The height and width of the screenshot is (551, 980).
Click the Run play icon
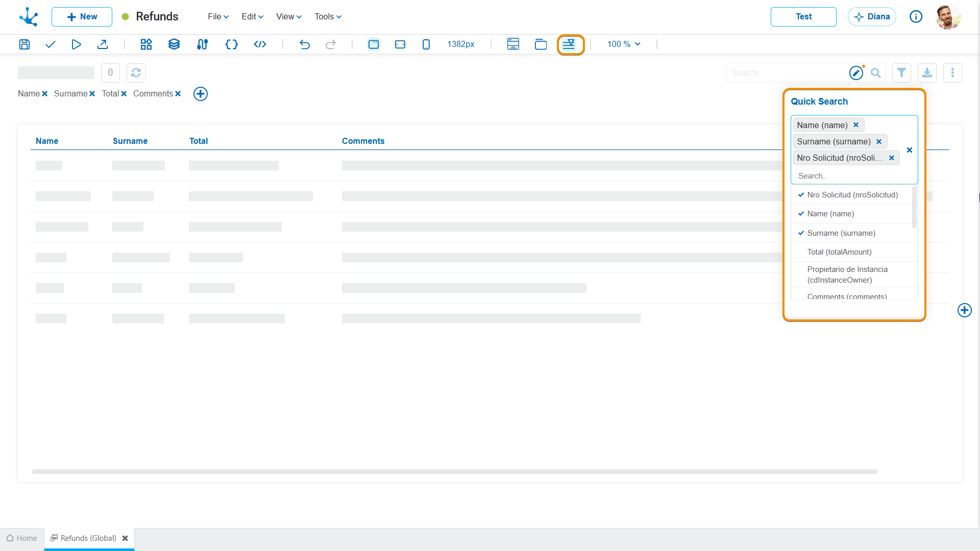pos(76,44)
